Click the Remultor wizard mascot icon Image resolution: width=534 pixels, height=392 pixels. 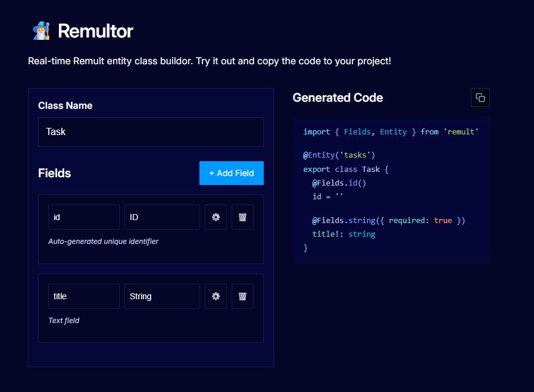pyautogui.click(x=40, y=30)
